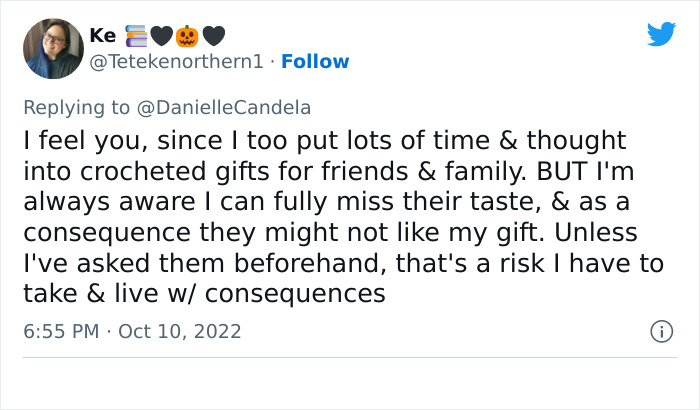
Task: Click the pumpkin emoji beside the name
Action: (188, 36)
